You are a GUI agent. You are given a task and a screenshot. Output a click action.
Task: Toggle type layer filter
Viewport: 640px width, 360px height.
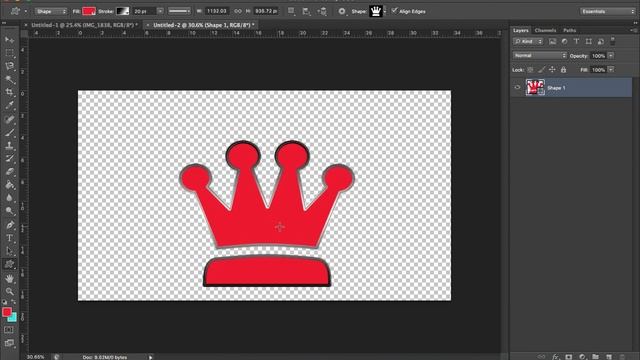[576, 41]
